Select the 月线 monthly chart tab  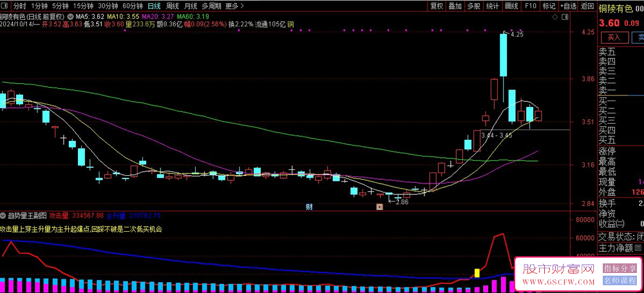190,6
